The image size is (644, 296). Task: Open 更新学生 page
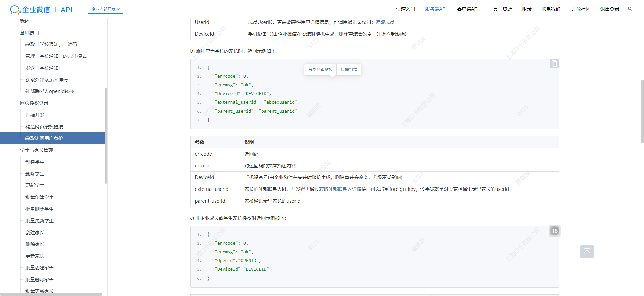pyautogui.click(x=35, y=185)
